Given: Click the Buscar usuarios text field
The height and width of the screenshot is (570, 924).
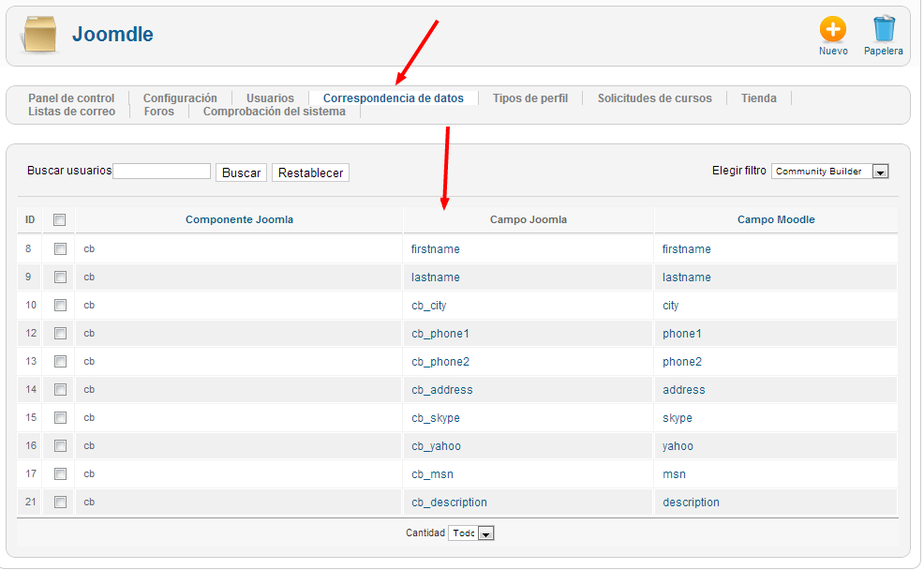Looking at the screenshot, I should coord(161,172).
